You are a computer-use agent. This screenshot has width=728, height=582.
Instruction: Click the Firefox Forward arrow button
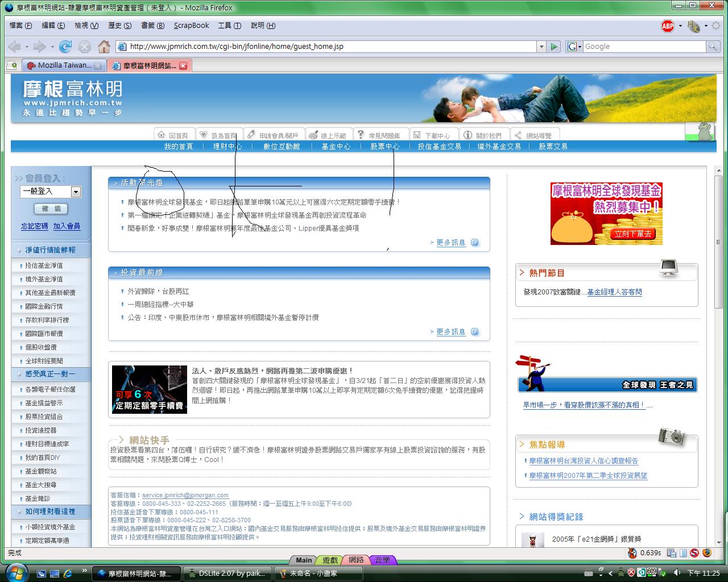(x=39, y=47)
